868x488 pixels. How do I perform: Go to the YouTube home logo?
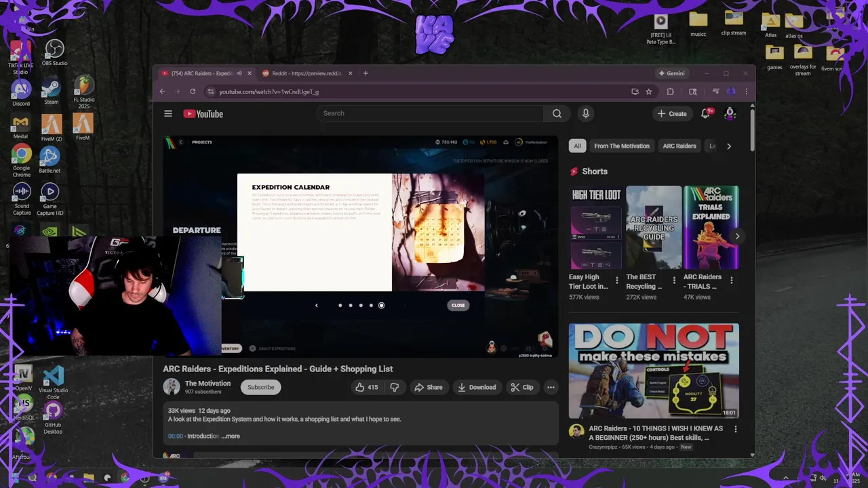click(203, 114)
